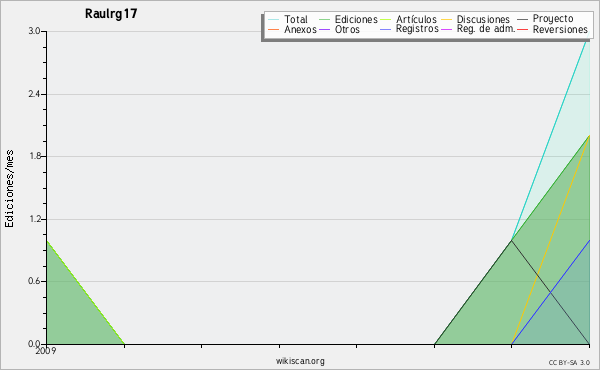Click the 2.4 y-axis value
The width and height of the screenshot is (600, 370).
click(x=34, y=94)
